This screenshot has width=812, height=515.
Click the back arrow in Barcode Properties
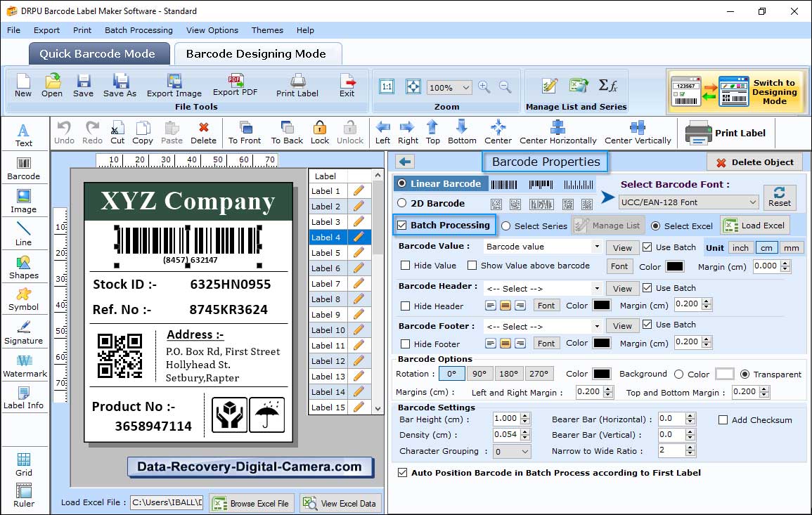pyautogui.click(x=405, y=162)
